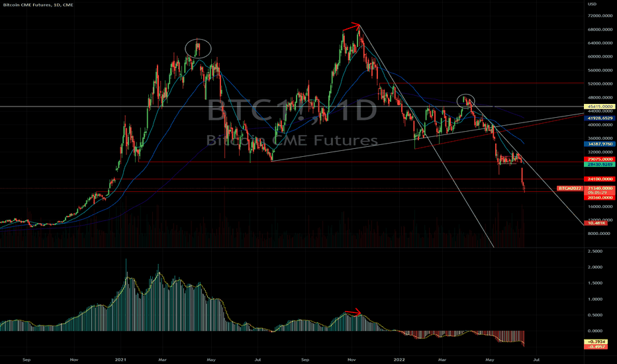Click the yellow -0.3934 indicator value tag

click(596, 342)
